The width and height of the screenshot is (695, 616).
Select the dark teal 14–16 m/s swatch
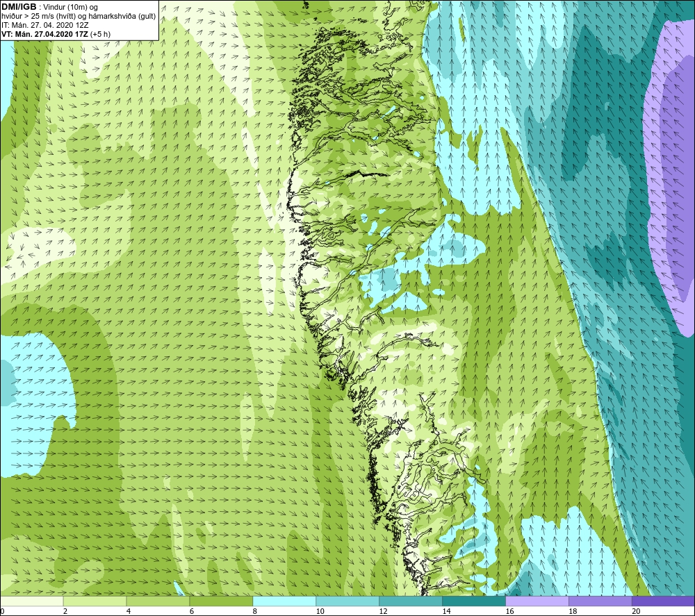[474, 601]
